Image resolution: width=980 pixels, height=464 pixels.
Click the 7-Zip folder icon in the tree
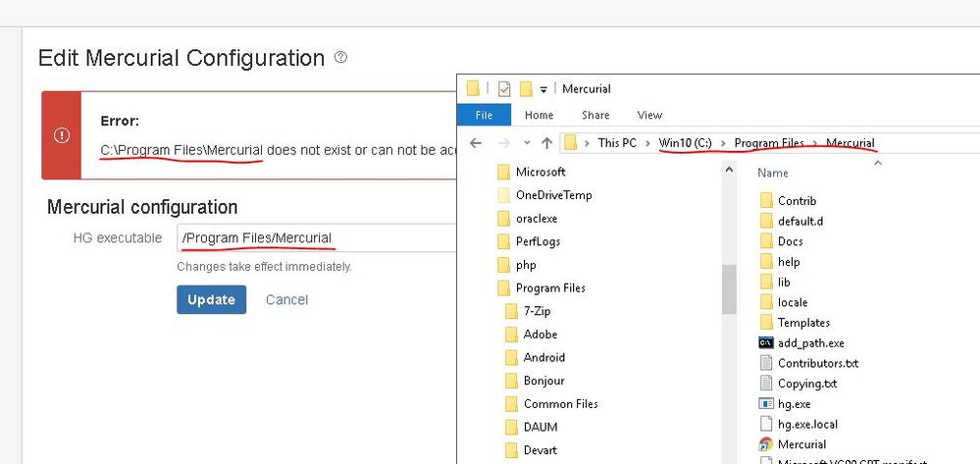click(511, 311)
